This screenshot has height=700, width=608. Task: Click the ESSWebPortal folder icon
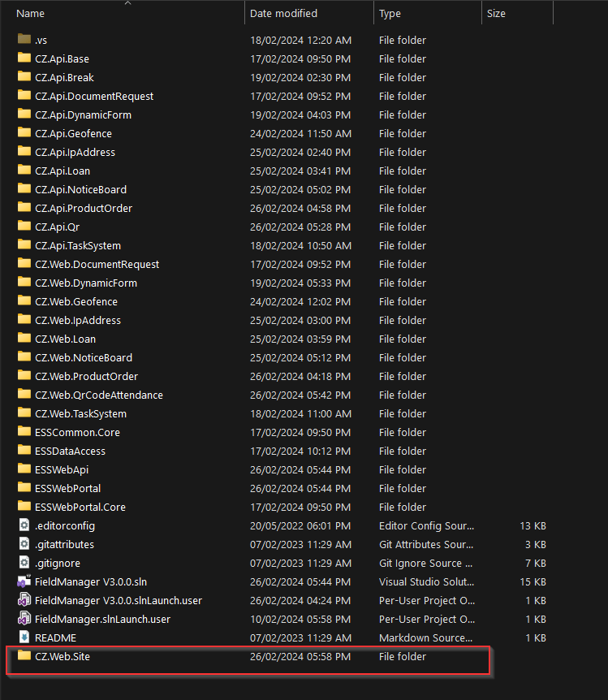[24, 488]
